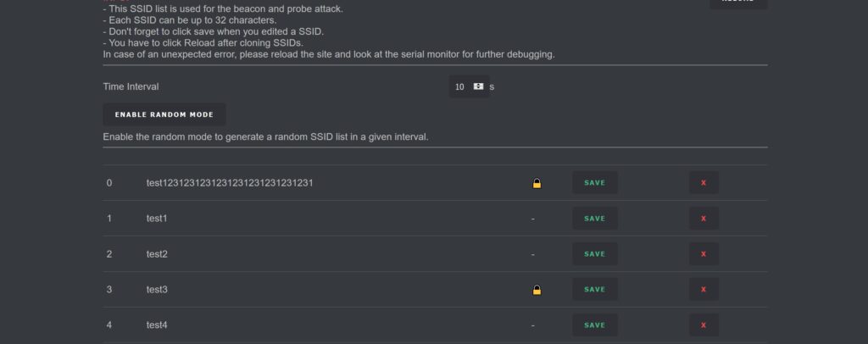Edit the long test123123... SSID name
The image size is (868, 344).
pyautogui.click(x=230, y=182)
